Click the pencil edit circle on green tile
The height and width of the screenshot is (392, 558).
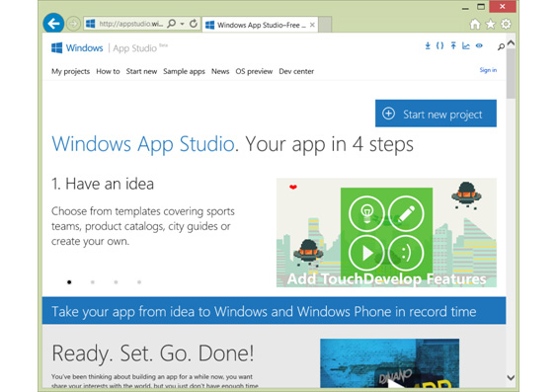[406, 214]
